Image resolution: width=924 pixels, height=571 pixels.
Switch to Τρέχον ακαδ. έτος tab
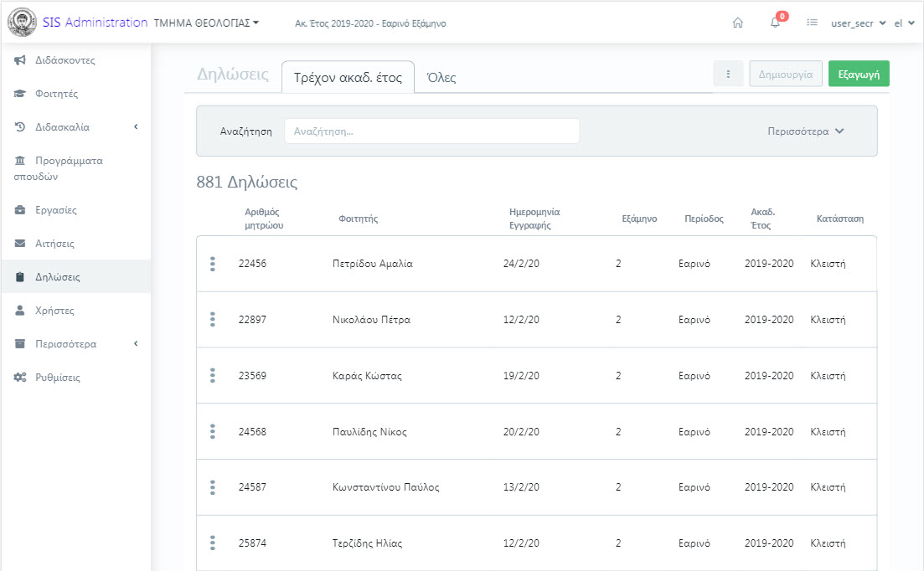point(348,77)
